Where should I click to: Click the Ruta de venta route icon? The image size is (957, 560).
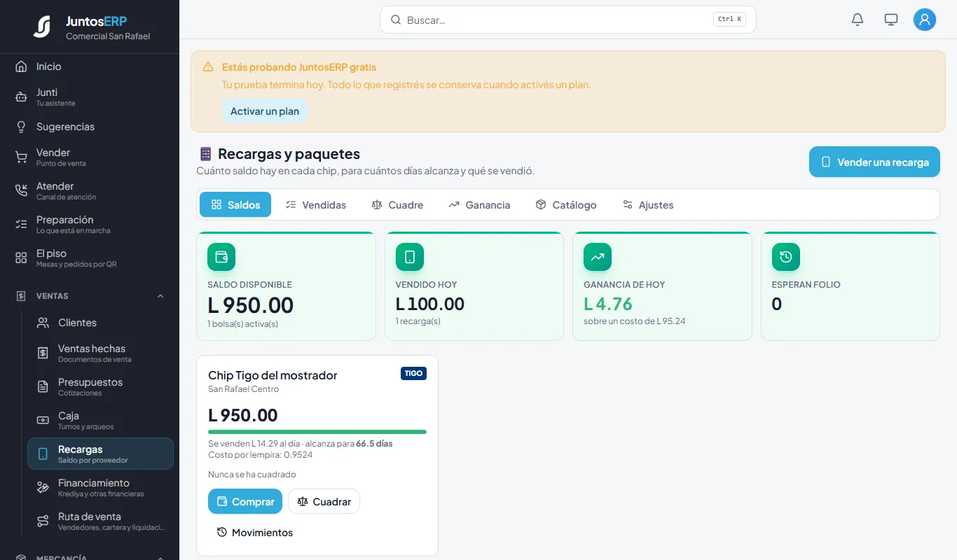[43, 521]
